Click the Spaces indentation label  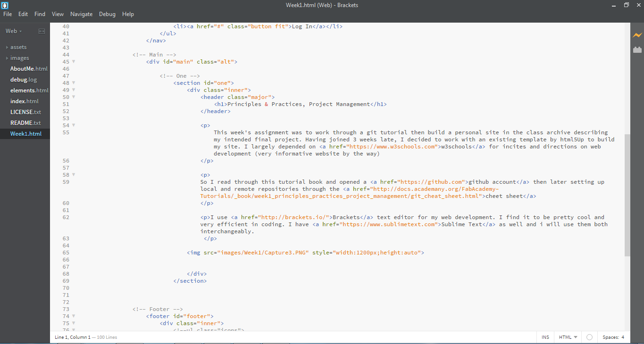[611, 337]
